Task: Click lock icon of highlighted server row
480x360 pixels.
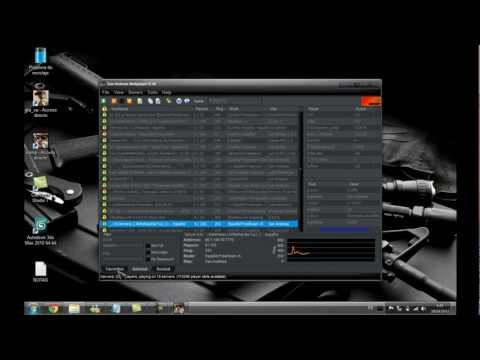Action: pyautogui.click(x=104, y=224)
